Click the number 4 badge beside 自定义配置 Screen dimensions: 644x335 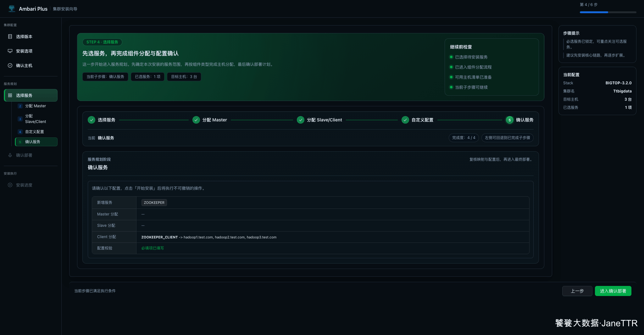20,132
